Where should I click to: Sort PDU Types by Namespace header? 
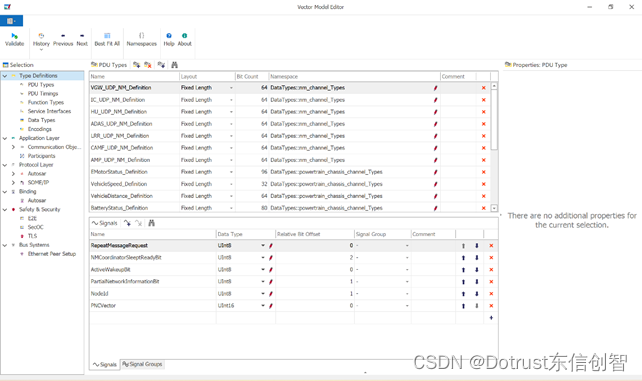click(354, 77)
